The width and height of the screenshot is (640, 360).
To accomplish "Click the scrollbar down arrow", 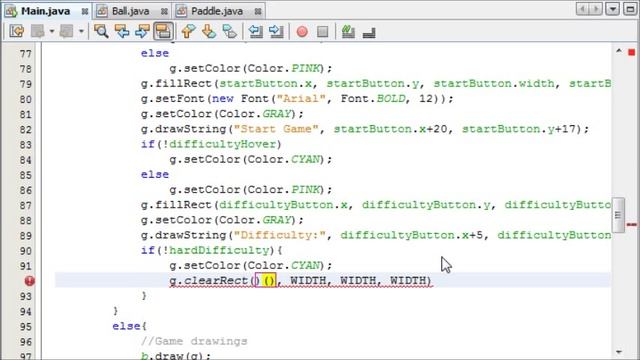I will point(618,351).
